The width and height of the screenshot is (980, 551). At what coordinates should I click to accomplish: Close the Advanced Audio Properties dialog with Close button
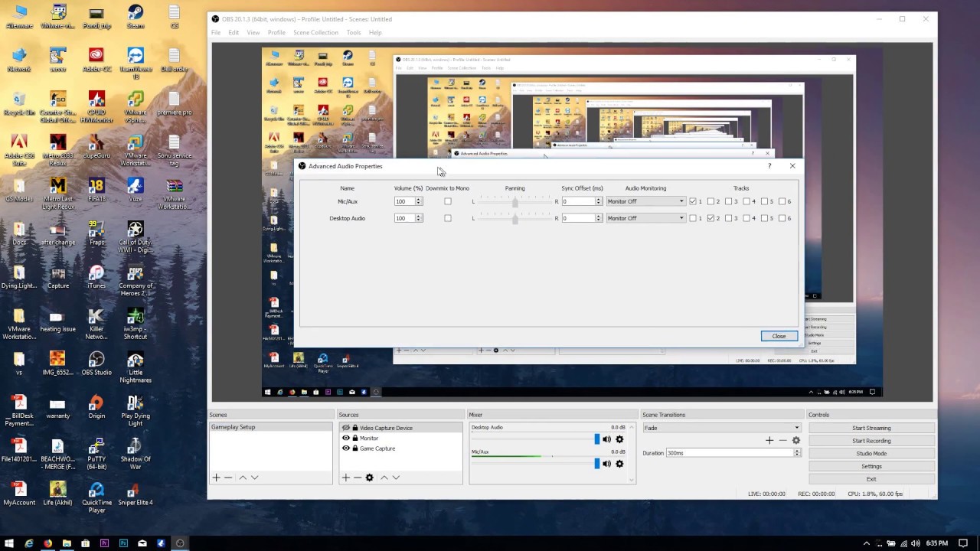[x=779, y=336]
